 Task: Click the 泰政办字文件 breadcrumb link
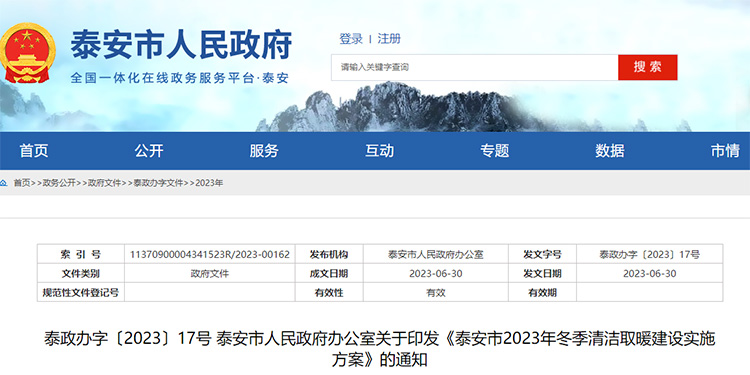tap(158, 183)
